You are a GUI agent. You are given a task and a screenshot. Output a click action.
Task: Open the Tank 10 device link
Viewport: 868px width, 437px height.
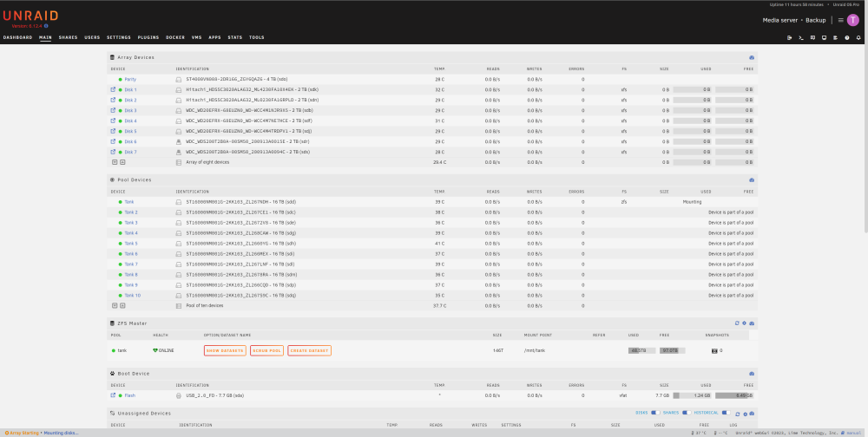pyautogui.click(x=132, y=296)
